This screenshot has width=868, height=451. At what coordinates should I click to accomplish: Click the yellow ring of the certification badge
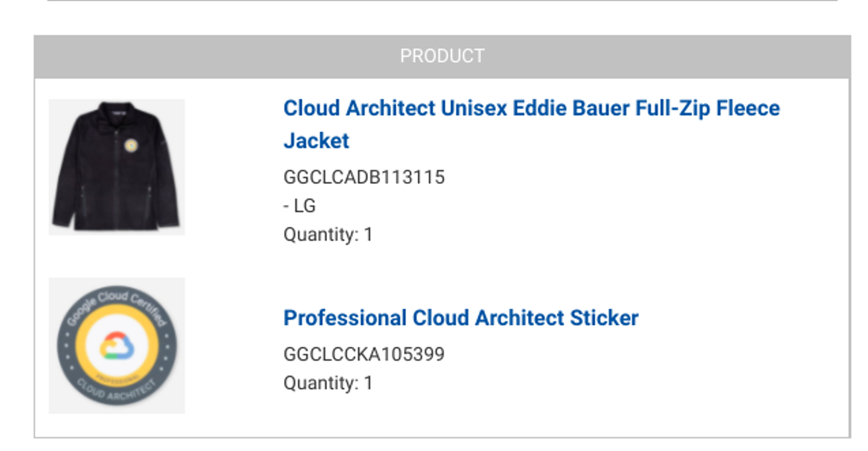pyautogui.click(x=90, y=345)
